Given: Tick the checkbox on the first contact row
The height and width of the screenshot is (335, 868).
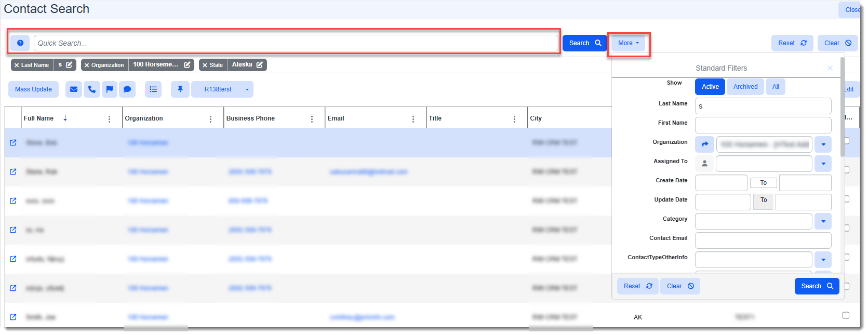Looking at the screenshot, I should [x=847, y=141].
